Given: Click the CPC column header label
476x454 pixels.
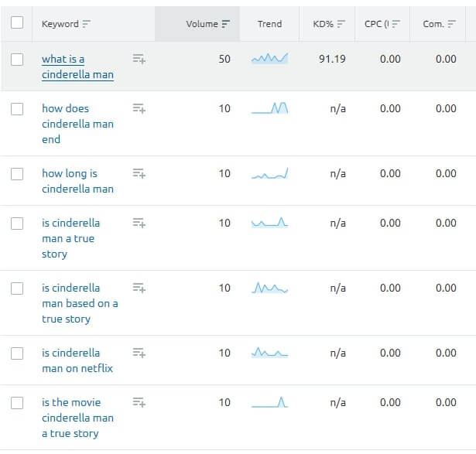Looking at the screenshot, I should coord(376,24).
